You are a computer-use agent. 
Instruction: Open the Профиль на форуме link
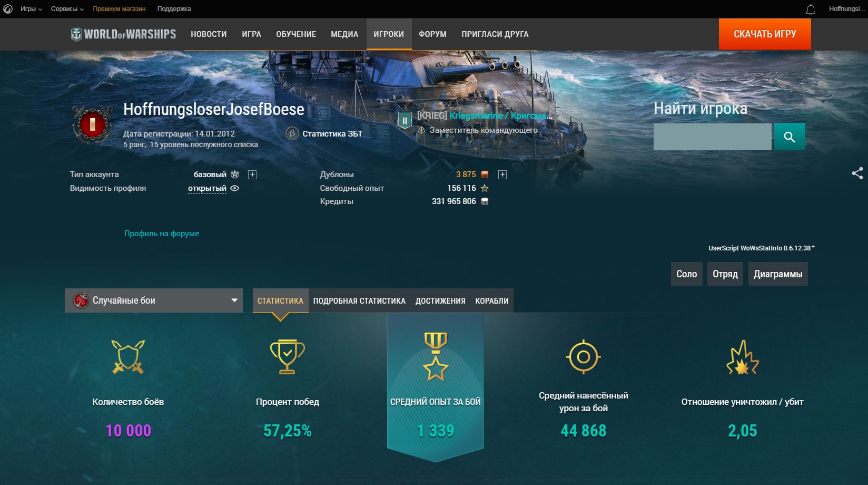(162, 234)
